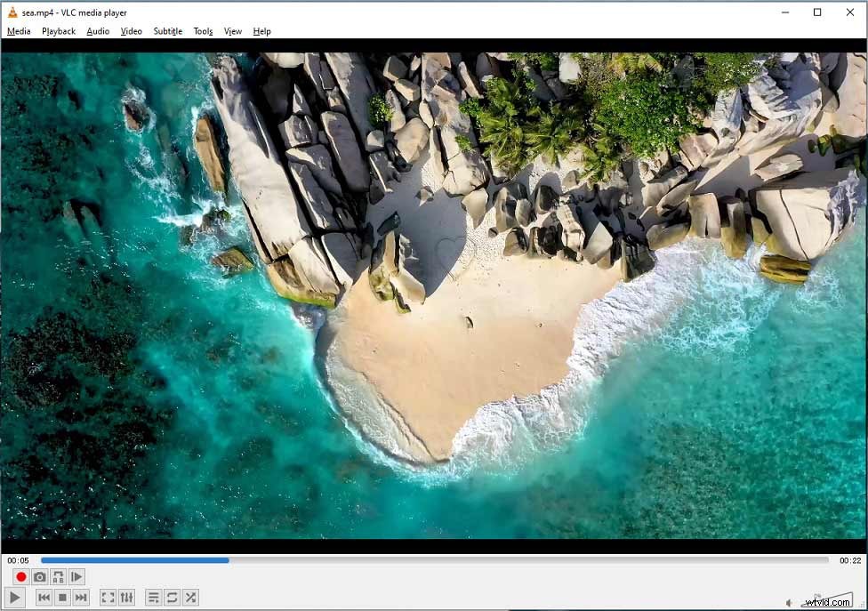Step through the video frame by frame
The image size is (868, 611).
pos(78,576)
